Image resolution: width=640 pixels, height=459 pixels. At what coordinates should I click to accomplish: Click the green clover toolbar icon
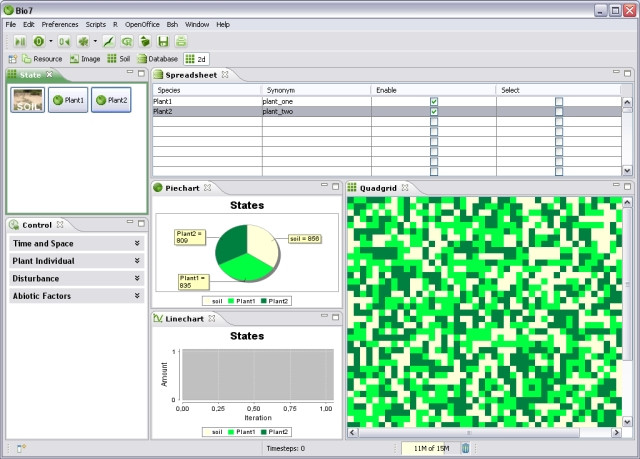(84, 42)
